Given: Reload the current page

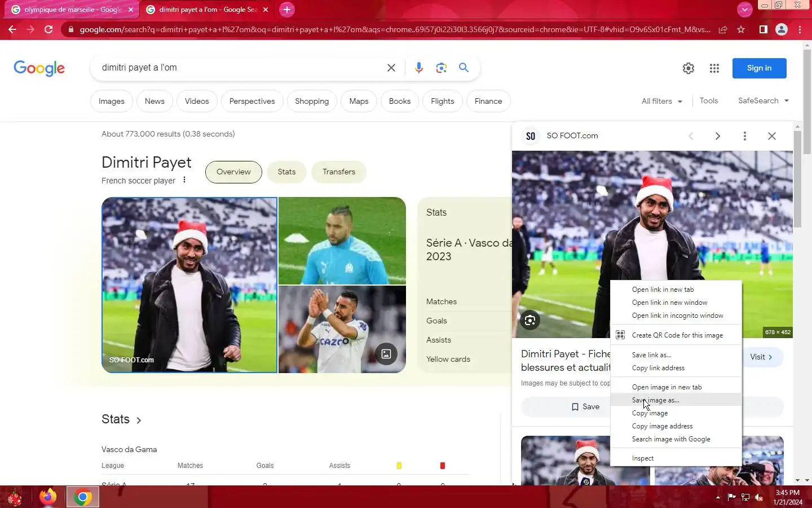Looking at the screenshot, I should point(48,29).
